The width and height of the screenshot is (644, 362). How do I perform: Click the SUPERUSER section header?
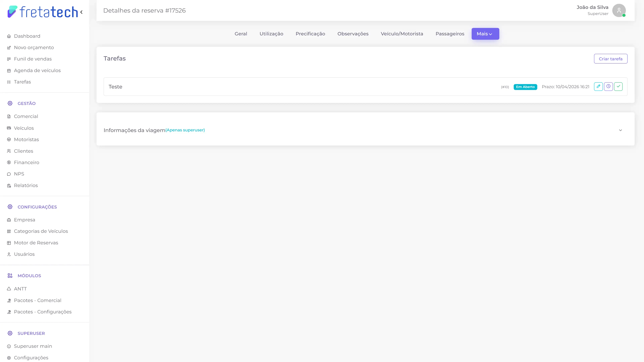[31, 334]
